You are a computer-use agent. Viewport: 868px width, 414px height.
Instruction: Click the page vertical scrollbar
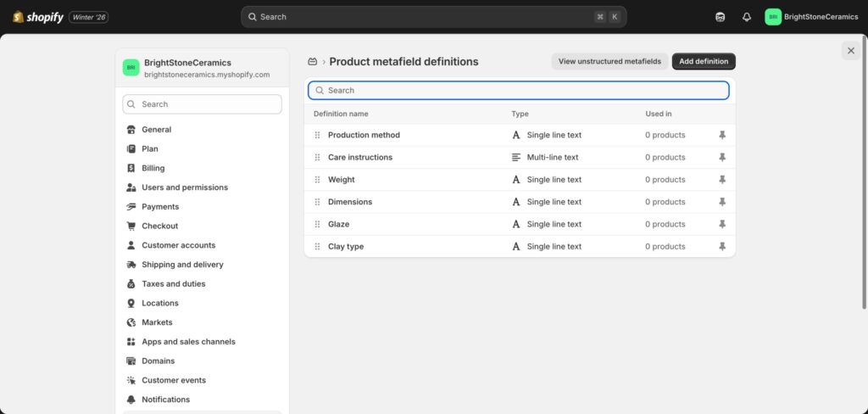pos(865,172)
